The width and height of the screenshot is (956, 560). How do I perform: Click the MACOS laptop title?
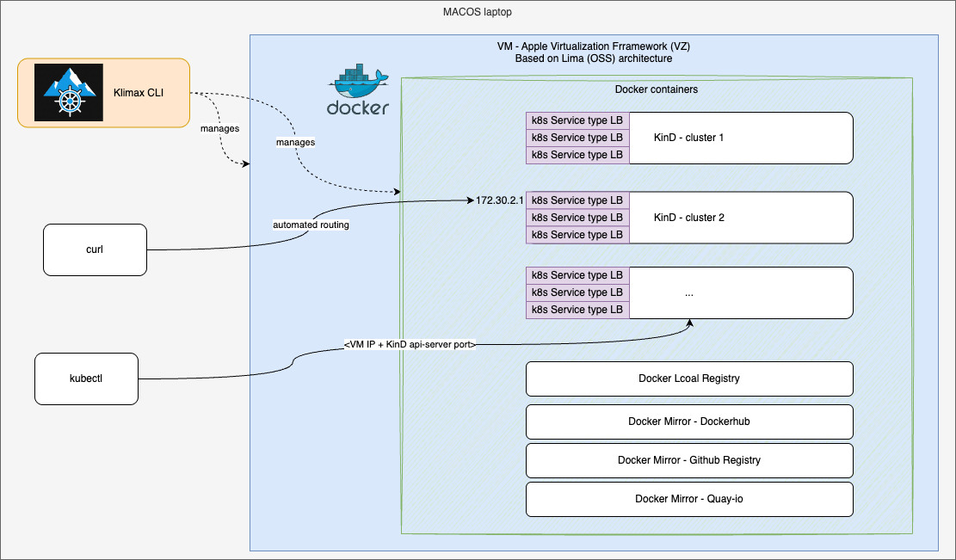(478, 11)
